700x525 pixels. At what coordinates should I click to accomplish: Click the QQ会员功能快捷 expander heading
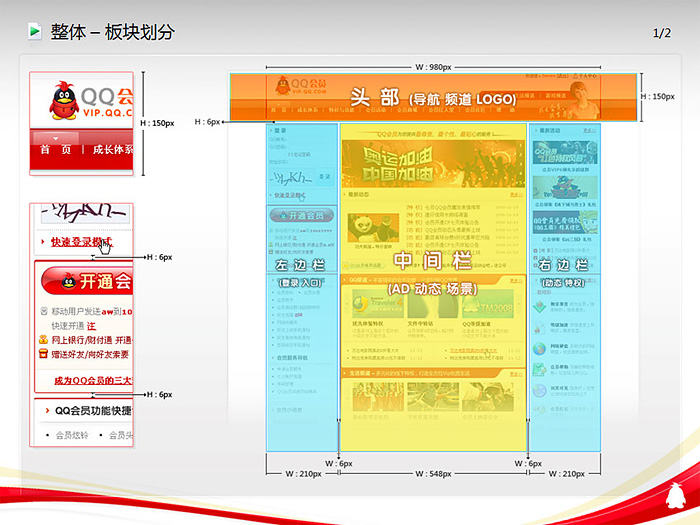coord(92,410)
